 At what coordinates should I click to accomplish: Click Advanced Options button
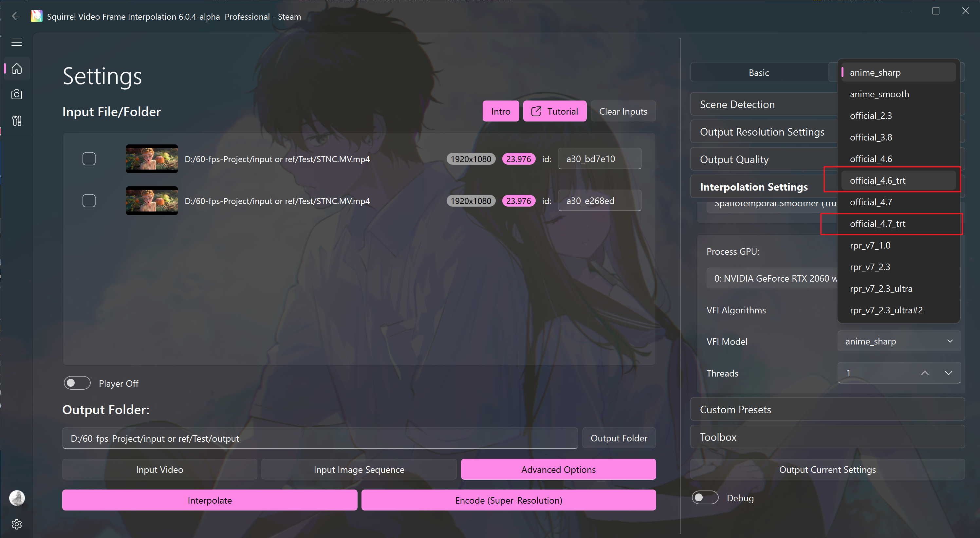pos(559,469)
